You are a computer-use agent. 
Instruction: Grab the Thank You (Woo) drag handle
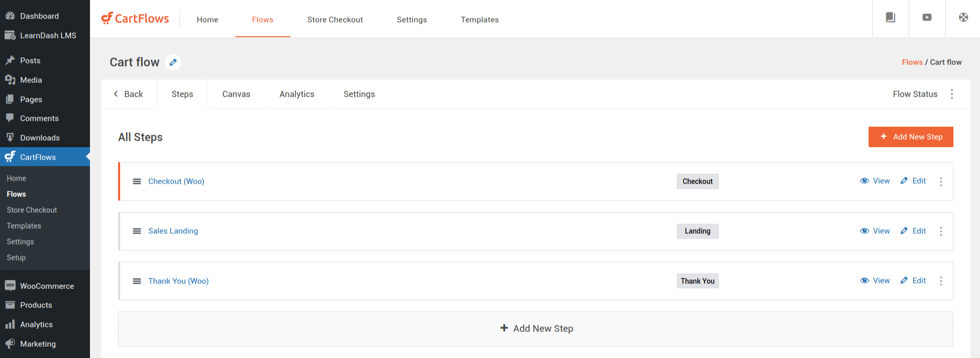tap(137, 281)
